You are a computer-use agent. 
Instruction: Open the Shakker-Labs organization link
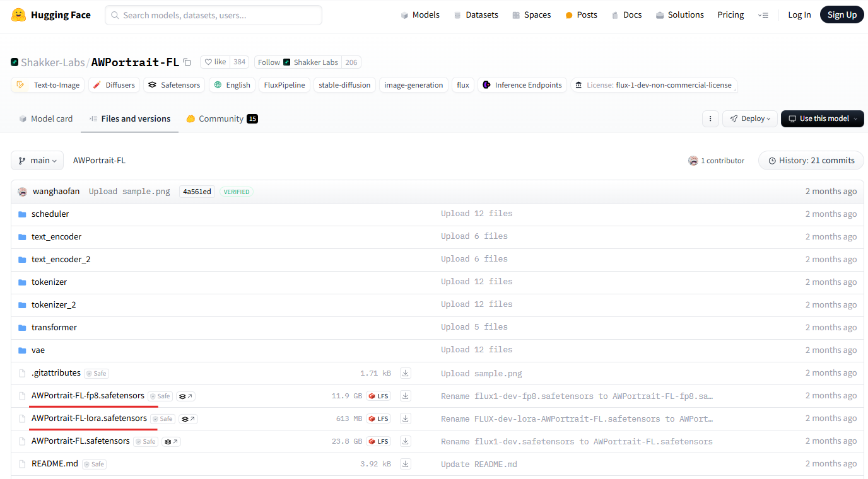[x=52, y=62]
